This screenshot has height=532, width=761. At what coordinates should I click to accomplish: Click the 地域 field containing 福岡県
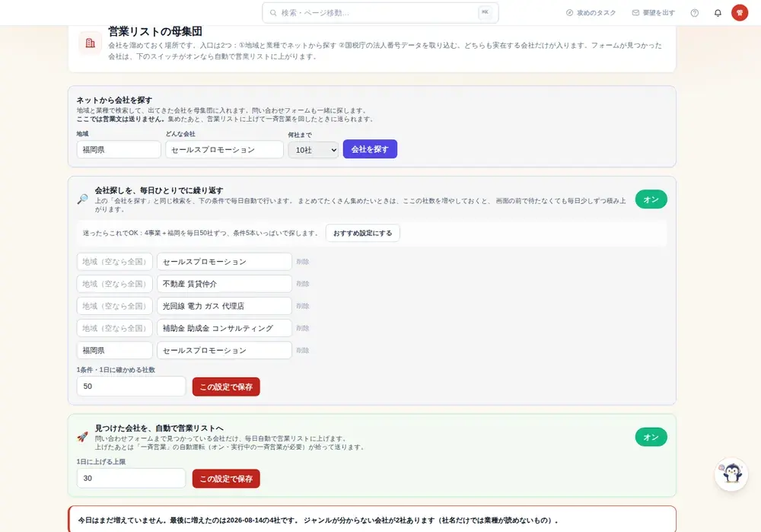tap(119, 149)
